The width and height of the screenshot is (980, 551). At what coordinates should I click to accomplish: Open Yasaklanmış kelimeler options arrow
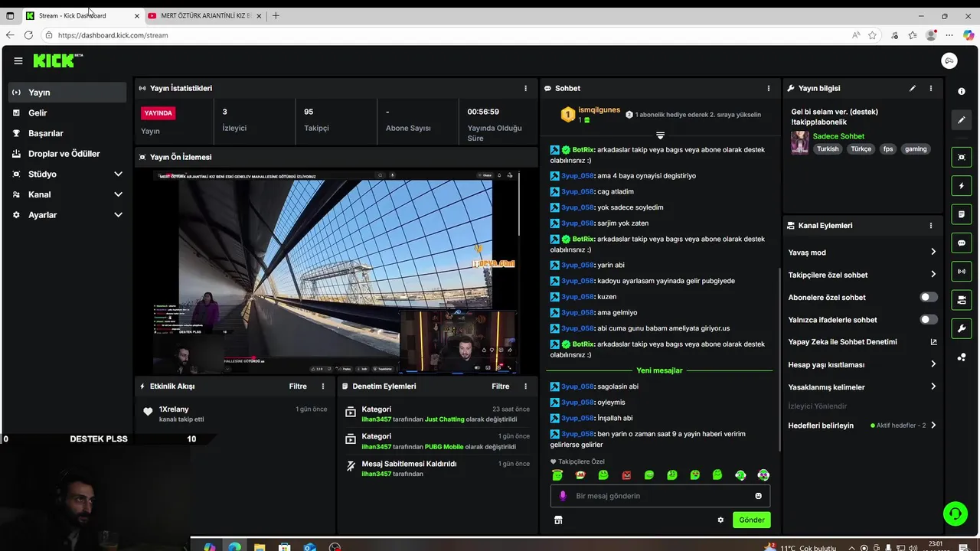click(933, 386)
